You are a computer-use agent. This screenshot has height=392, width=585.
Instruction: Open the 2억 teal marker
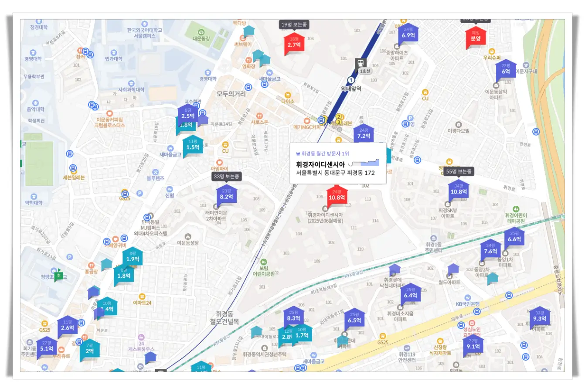(x=89, y=350)
